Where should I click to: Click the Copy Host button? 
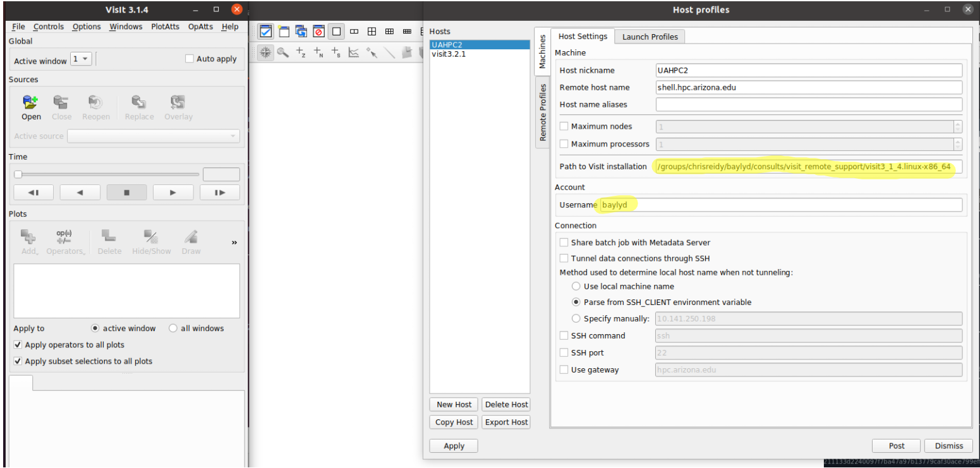tap(454, 422)
